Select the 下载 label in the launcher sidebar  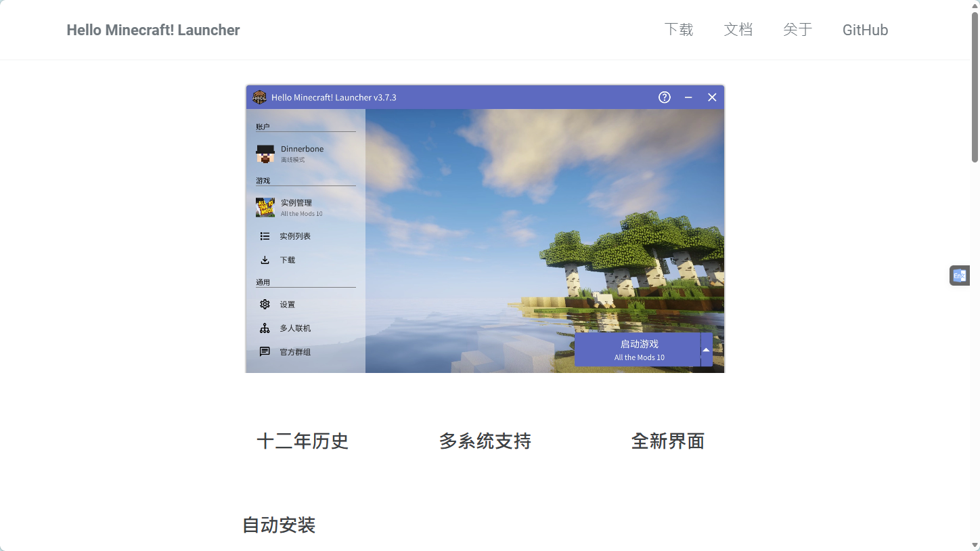(x=288, y=260)
